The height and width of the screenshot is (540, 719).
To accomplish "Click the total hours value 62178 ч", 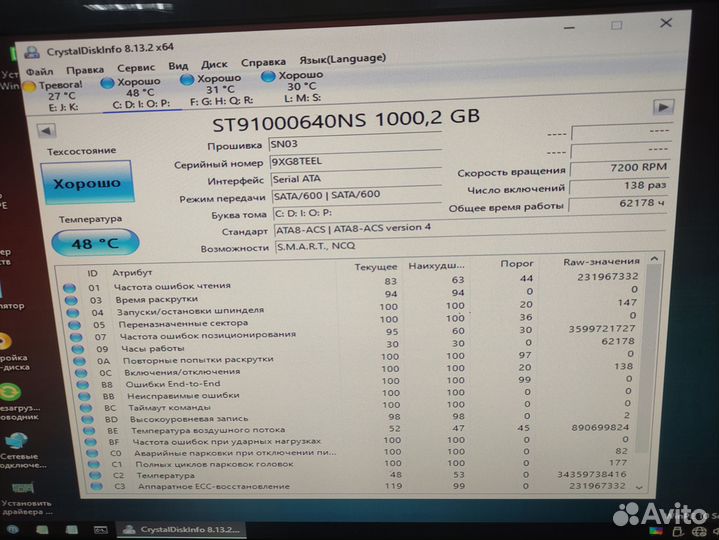I will pyautogui.click(x=617, y=204).
